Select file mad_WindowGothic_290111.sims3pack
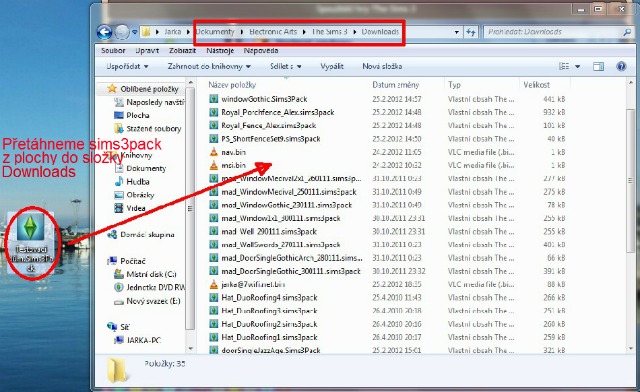The width and height of the screenshot is (640, 392). pyautogui.click(x=286, y=205)
